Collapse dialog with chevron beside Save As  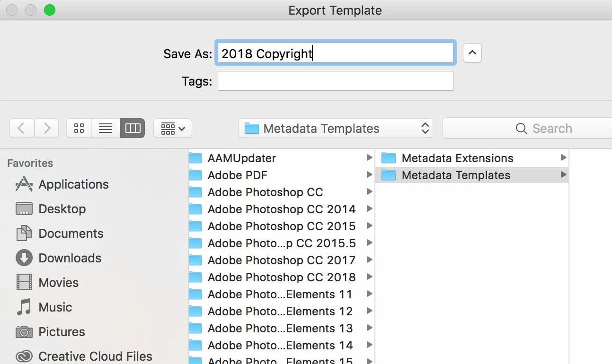point(472,53)
